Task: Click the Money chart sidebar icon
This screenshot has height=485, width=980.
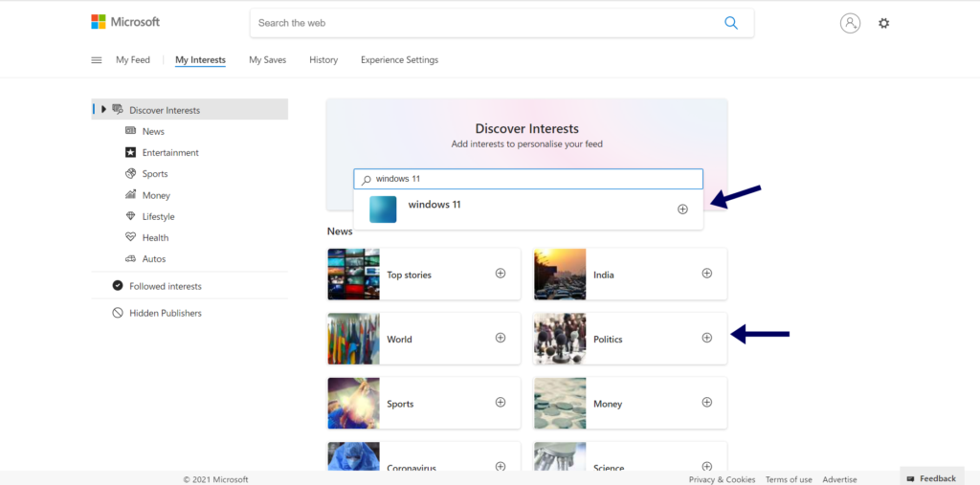Action: pyautogui.click(x=130, y=194)
